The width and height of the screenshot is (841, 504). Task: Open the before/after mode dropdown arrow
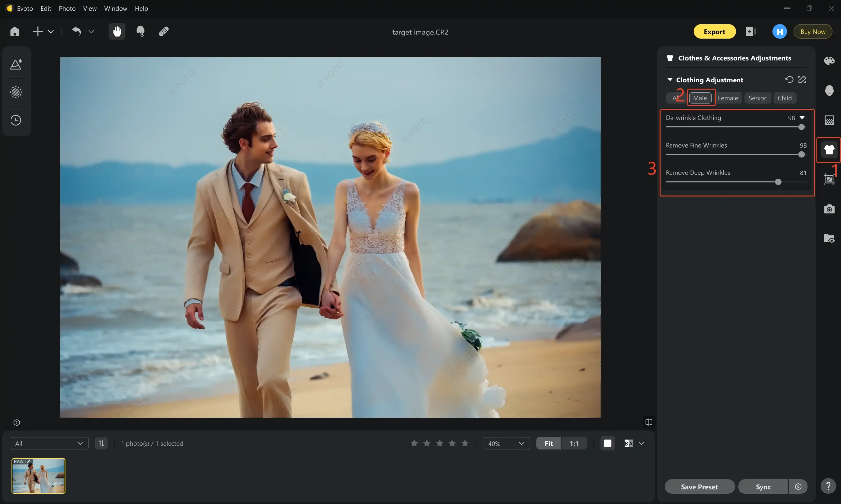tap(641, 443)
